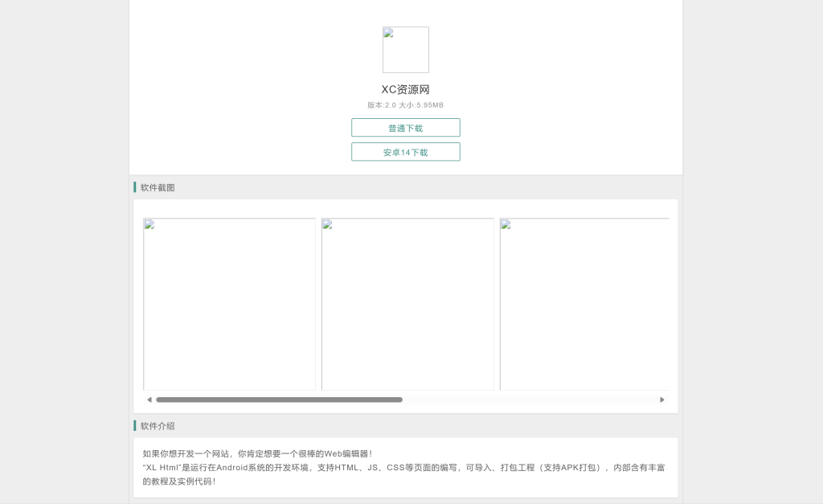This screenshot has height=504, width=823.
Task: Open the first software screenshot
Action: 229,304
